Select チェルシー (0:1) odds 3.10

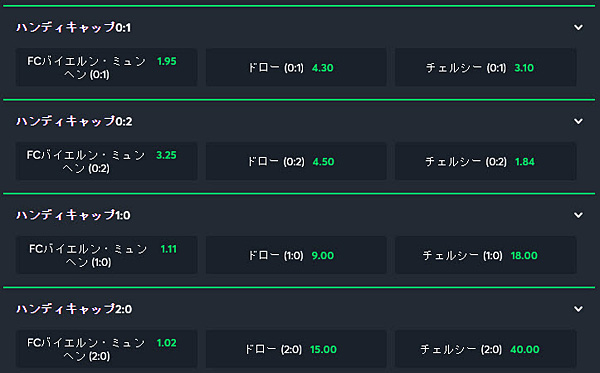[486, 67]
